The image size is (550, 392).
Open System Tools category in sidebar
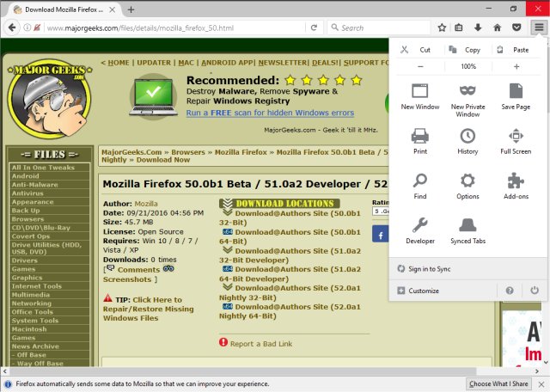[x=34, y=321]
